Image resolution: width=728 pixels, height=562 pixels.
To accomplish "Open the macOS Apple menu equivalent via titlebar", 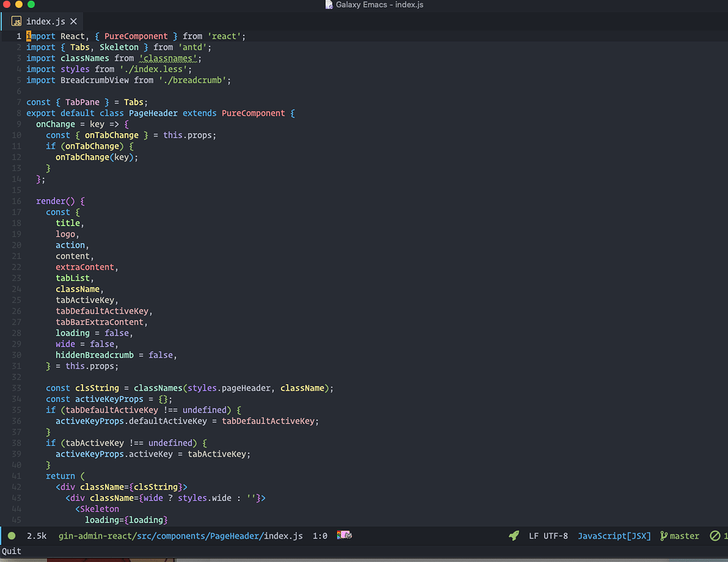I will click(x=7, y=4).
